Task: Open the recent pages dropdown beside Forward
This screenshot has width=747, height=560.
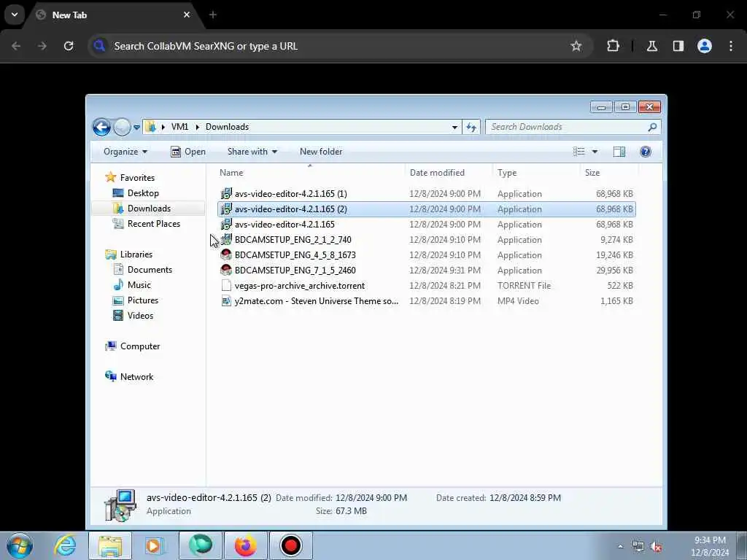Action: [136, 127]
